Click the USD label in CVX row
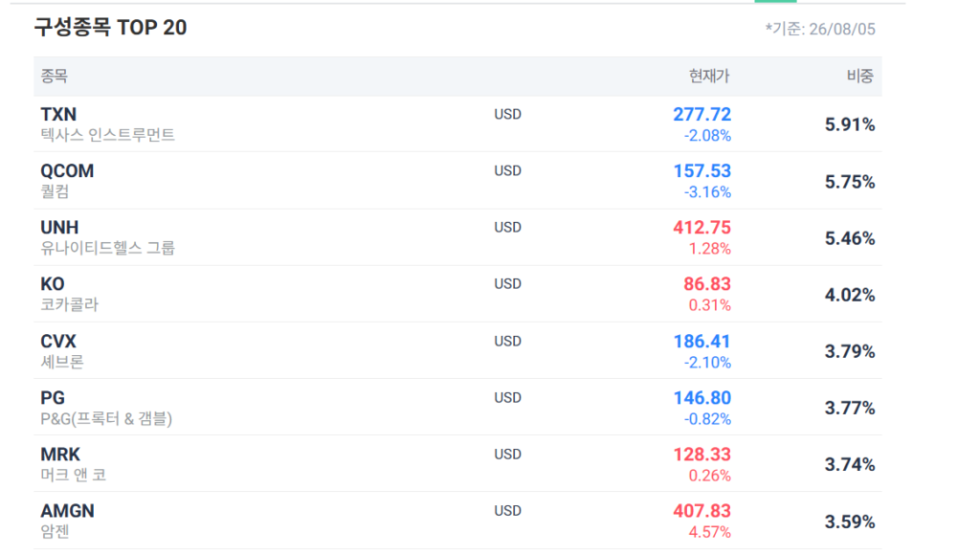Viewport: 980px width, 556px height. click(507, 341)
